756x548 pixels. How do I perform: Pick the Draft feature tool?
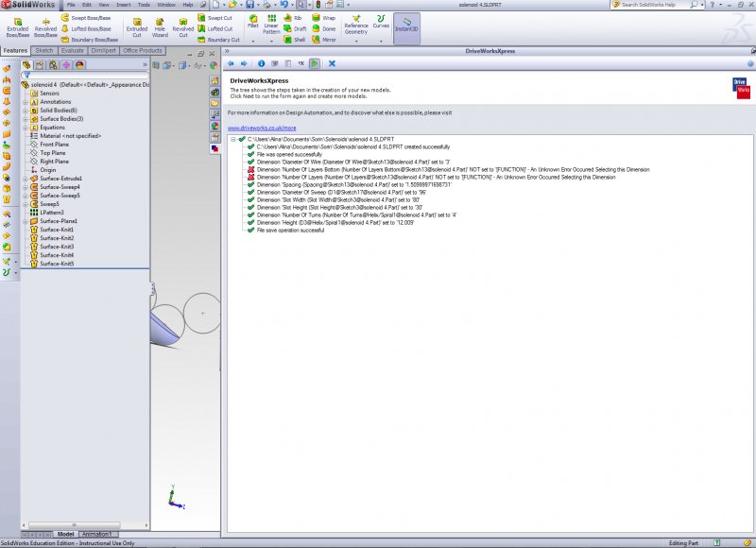(295, 29)
